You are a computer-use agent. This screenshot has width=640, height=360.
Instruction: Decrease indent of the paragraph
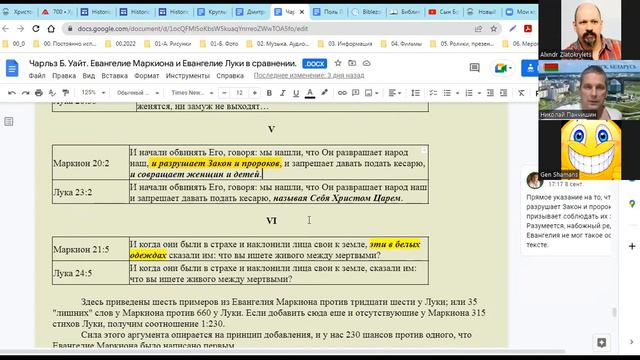coord(490,93)
